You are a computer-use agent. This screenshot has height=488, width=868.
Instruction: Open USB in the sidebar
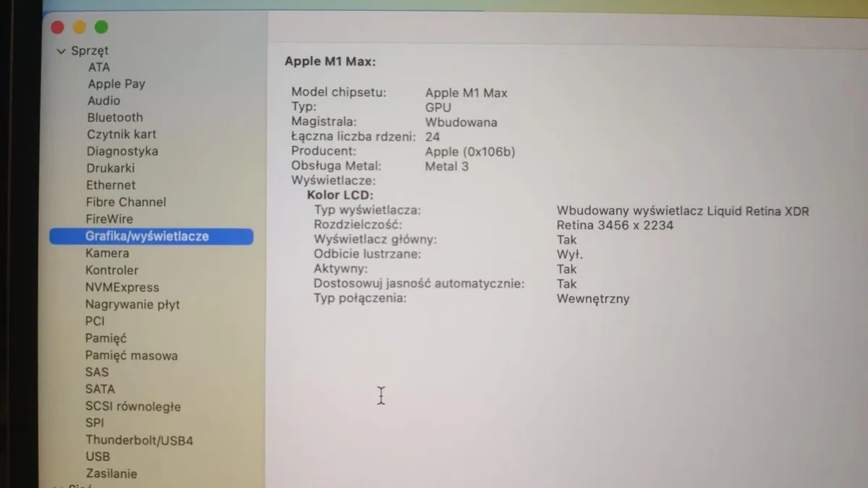point(98,457)
